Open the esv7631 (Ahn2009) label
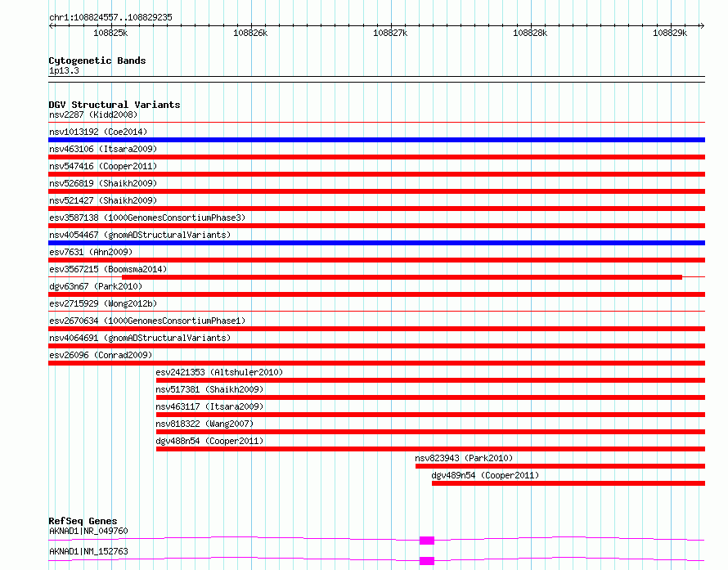728x570 pixels. 91,252
